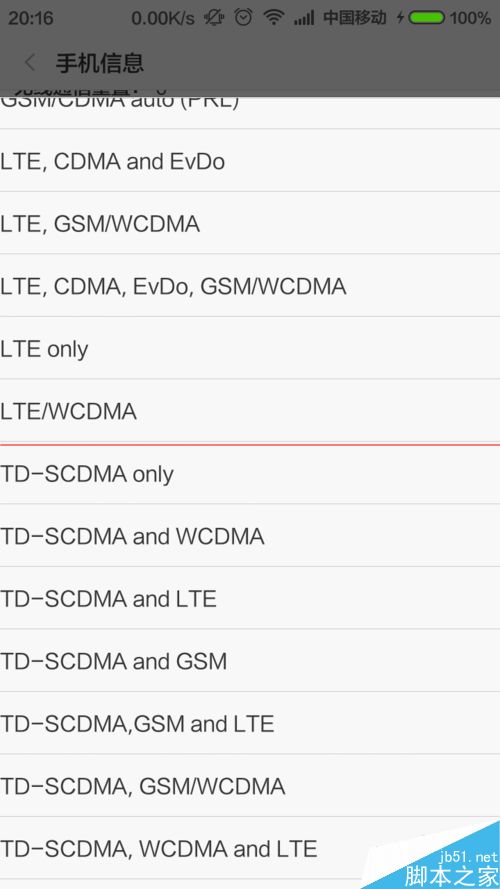Tap the Wi-Fi status icon
Screen dimensions: 500x889
(x=273, y=18)
